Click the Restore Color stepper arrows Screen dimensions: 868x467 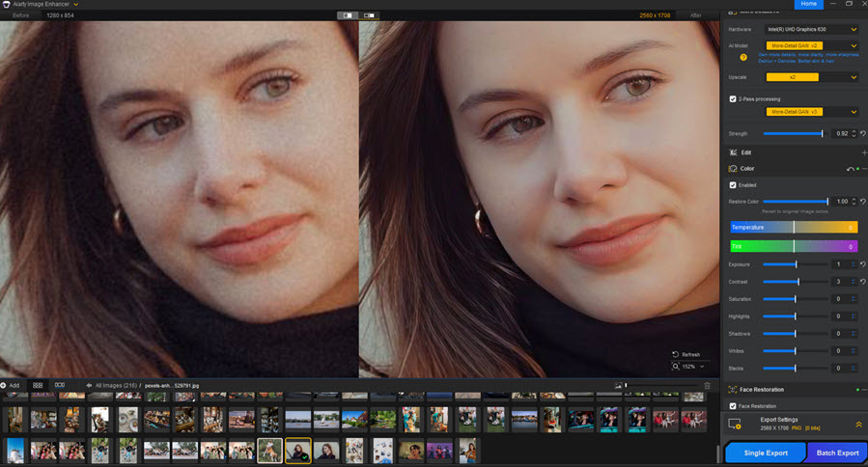click(854, 202)
